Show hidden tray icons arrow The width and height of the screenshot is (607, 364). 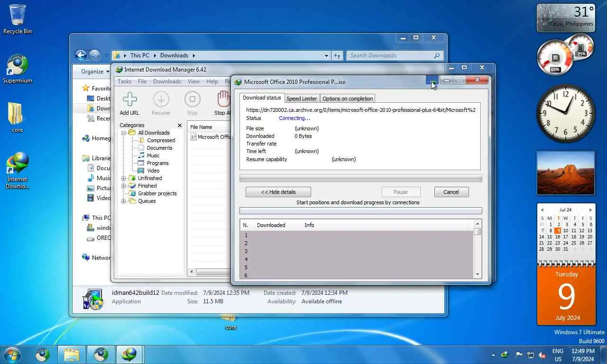pos(493,355)
